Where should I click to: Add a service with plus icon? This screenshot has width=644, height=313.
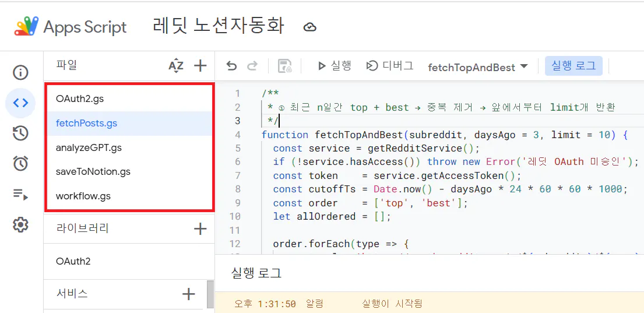tap(188, 294)
